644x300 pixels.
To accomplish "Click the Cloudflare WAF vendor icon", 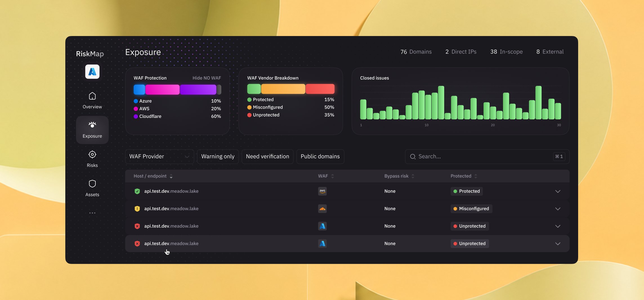I will [x=322, y=209].
